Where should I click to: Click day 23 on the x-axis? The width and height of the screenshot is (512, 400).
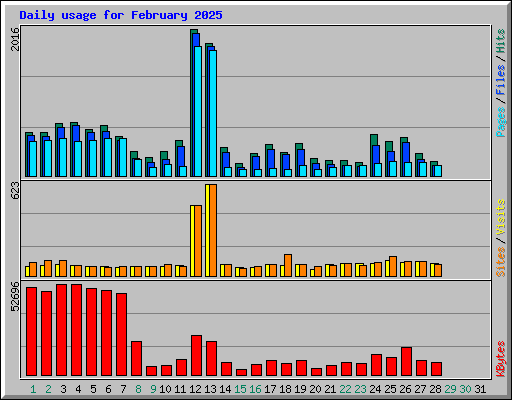click(x=360, y=389)
